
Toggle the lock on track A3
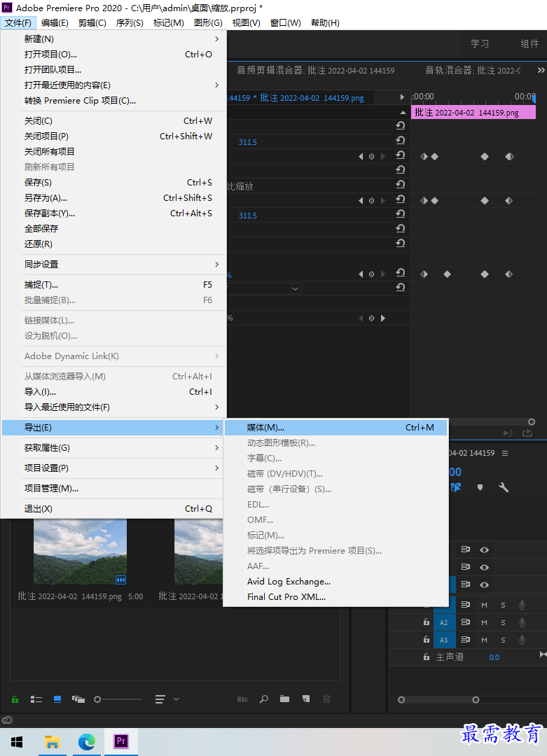(427, 639)
